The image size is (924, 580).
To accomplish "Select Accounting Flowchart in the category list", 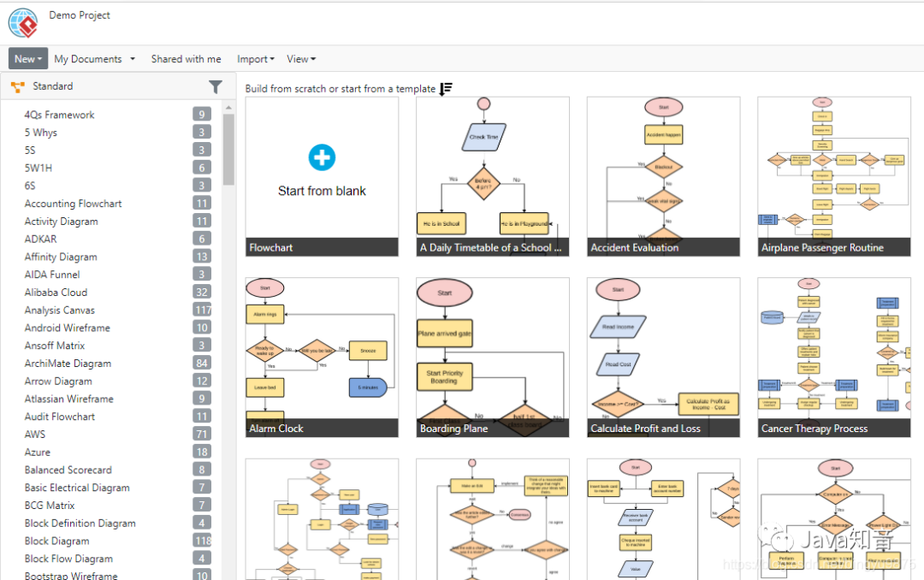I will tap(73, 204).
